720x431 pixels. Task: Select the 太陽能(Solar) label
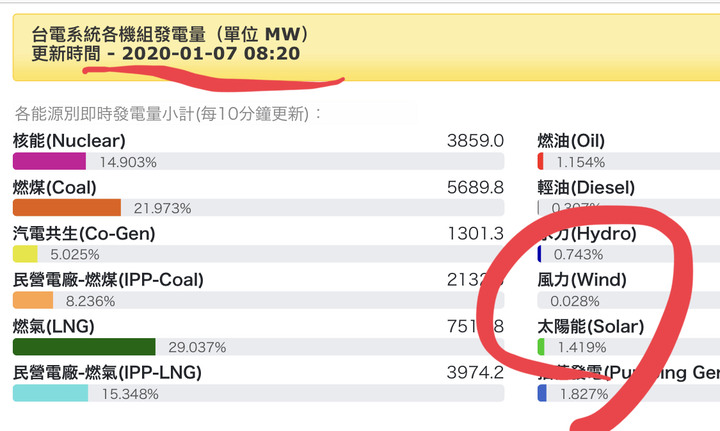pos(591,326)
